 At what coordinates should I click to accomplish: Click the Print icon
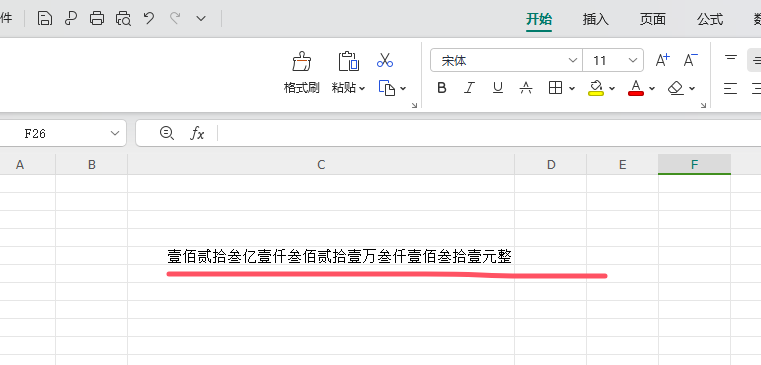(x=97, y=19)
